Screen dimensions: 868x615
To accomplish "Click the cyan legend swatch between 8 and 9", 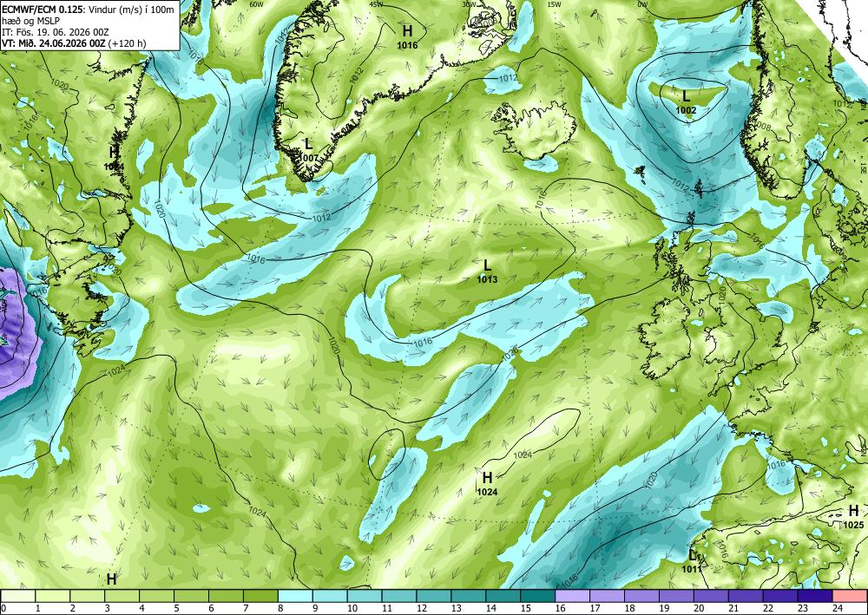I will click(x=295, y=596).
